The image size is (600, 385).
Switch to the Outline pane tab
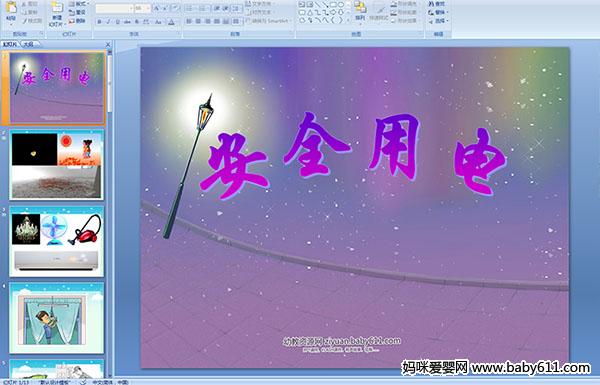point(29,44)
